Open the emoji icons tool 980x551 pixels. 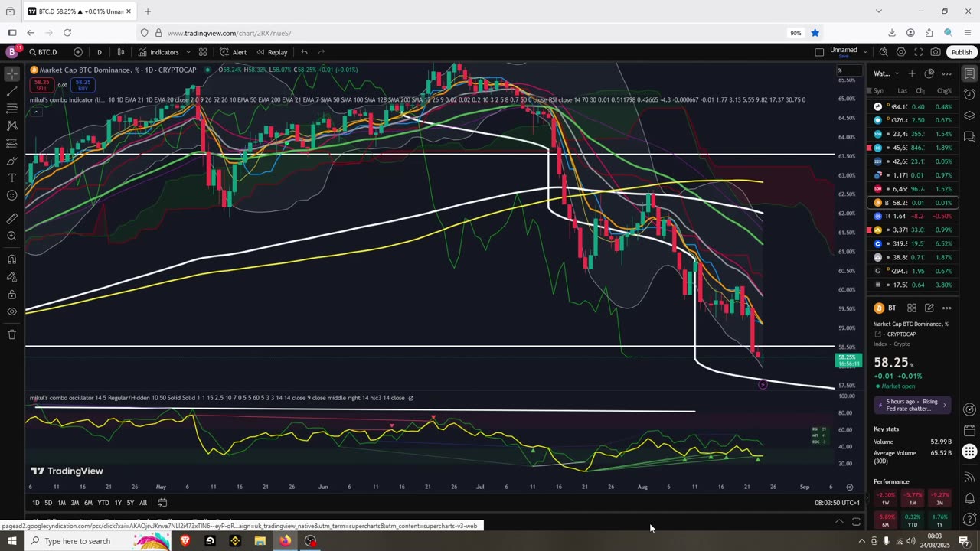(x=12, y=196)
